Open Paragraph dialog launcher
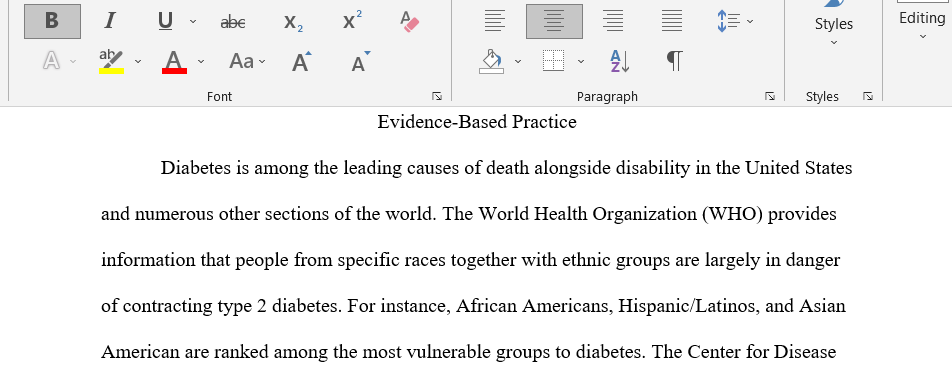 (770, 96)
